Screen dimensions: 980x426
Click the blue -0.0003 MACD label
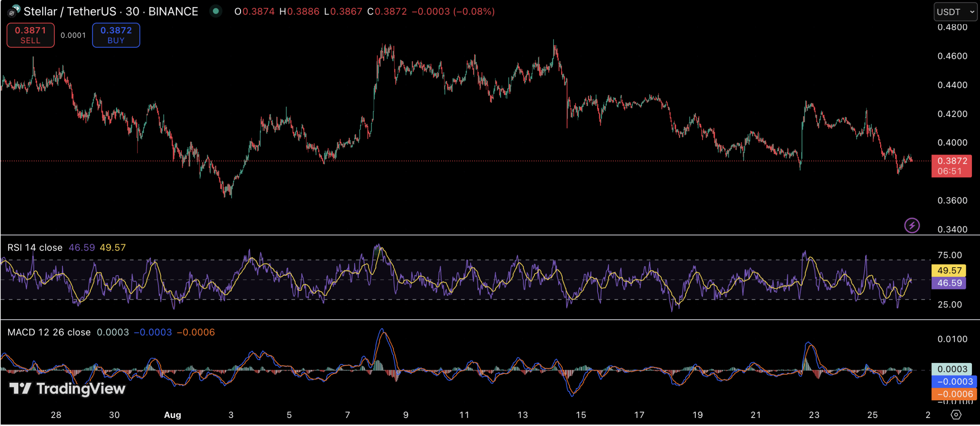(954, 381)
